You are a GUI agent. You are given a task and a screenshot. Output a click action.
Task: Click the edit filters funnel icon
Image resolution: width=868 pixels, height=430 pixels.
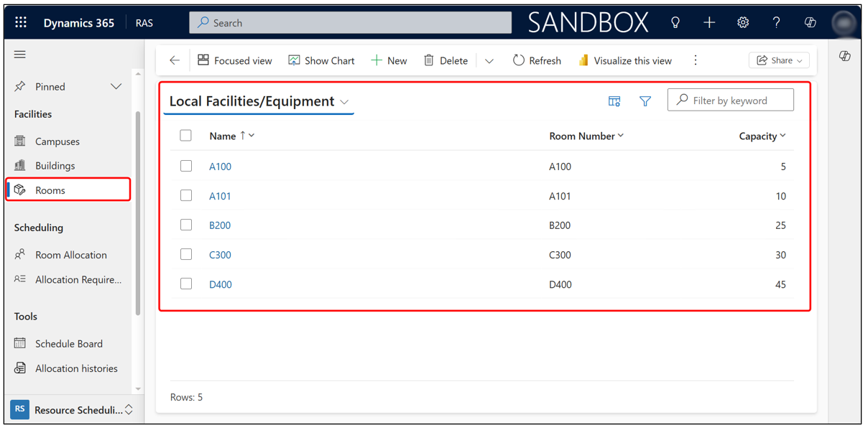[x=645, y=101]
